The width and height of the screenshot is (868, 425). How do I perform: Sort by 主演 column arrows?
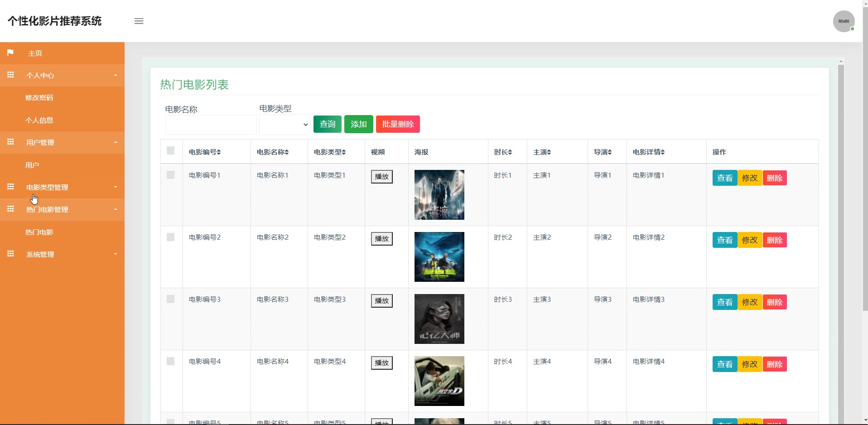[x=549, y=152]
